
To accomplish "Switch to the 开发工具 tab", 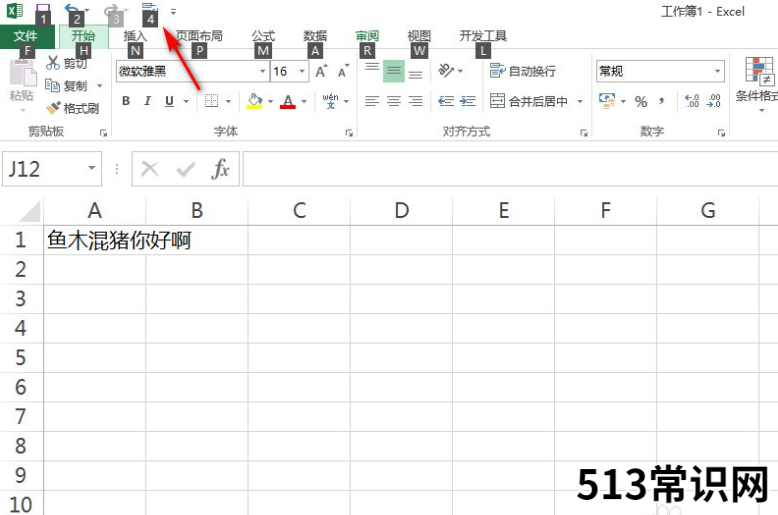I will 483,36.
